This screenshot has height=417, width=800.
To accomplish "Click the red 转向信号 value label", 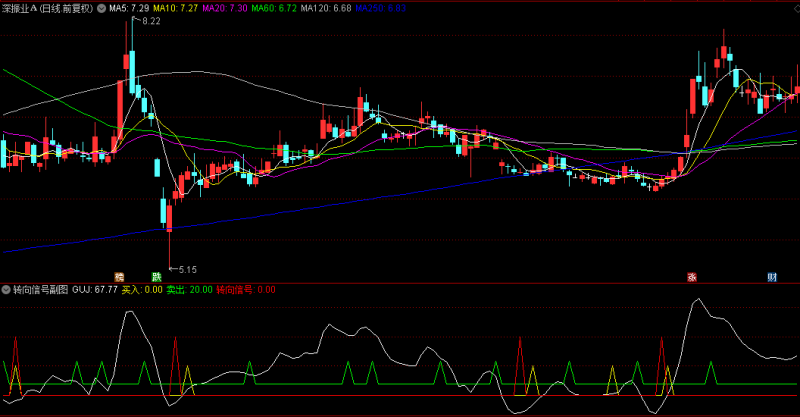I will 246,290.
